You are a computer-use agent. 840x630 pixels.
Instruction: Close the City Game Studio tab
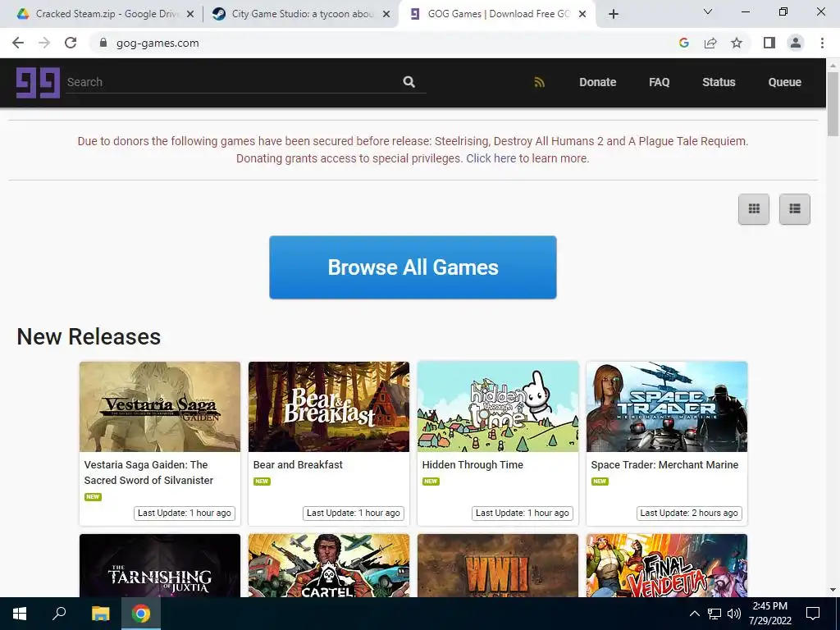pyautogui.click(x=386, y=14)
